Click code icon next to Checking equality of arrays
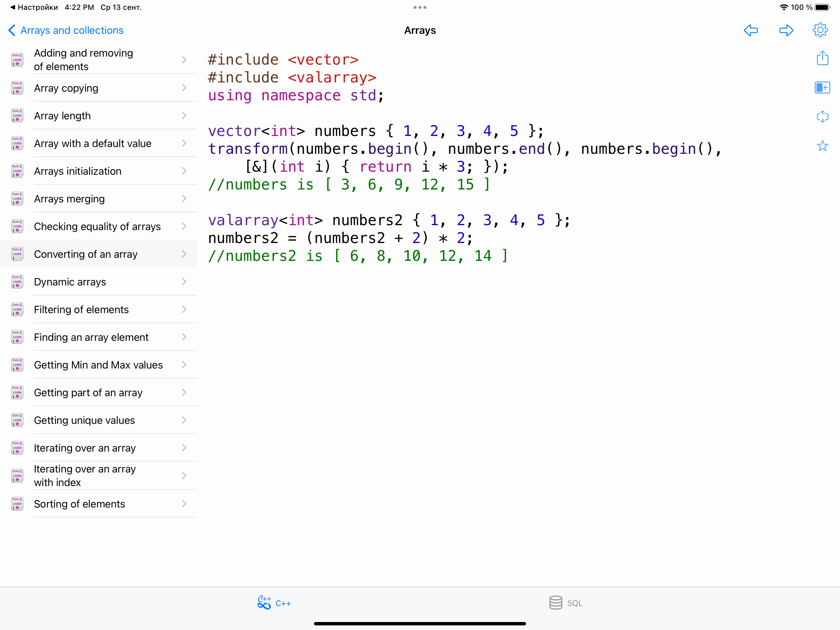The height and width of the screenshot is (630, 840). click(x=17, y=226)
